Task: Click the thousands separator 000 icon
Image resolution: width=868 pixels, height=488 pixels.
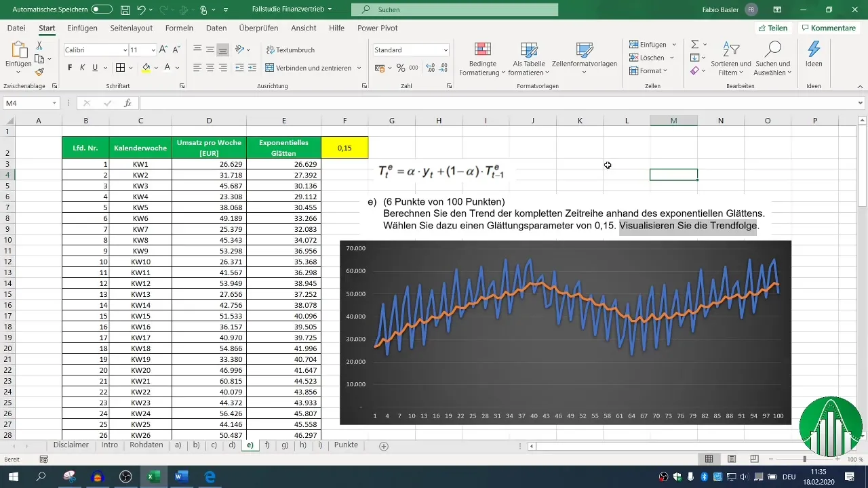Action: pos(414,68)
